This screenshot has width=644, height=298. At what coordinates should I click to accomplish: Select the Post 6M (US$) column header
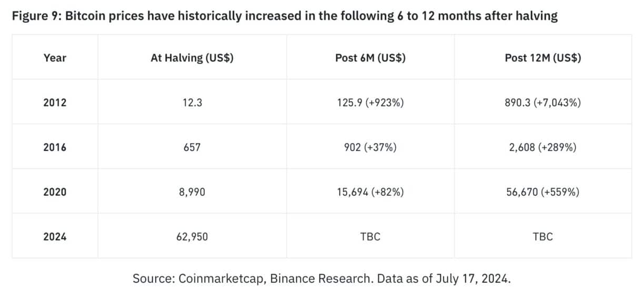(370, 58)
